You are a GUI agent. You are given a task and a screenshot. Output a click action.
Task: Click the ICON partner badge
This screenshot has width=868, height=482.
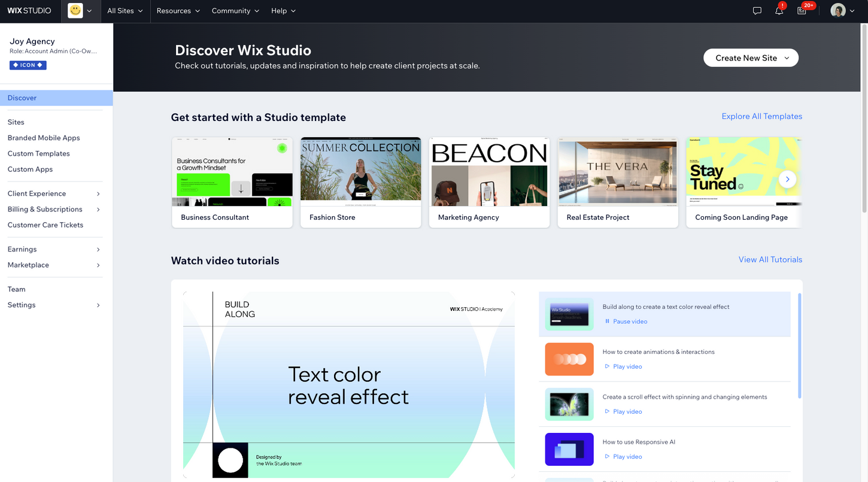[28, 65]
